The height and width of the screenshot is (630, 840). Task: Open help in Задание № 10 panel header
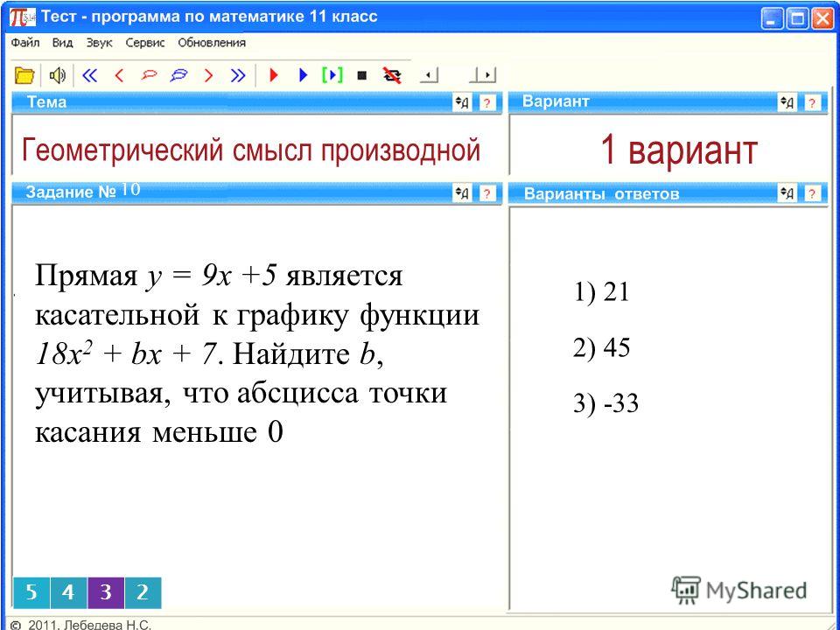tap(486, 192)
